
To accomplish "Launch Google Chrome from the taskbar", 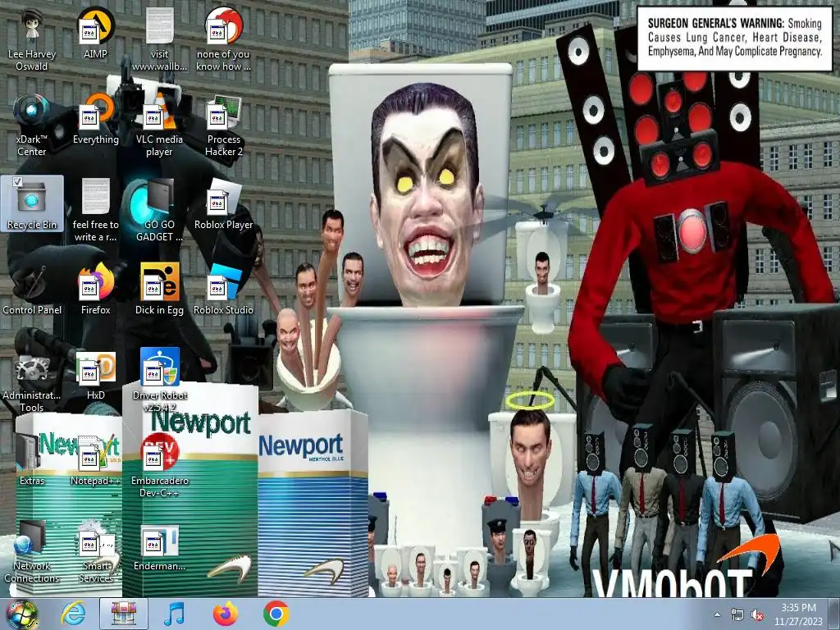I will (276, 614).
